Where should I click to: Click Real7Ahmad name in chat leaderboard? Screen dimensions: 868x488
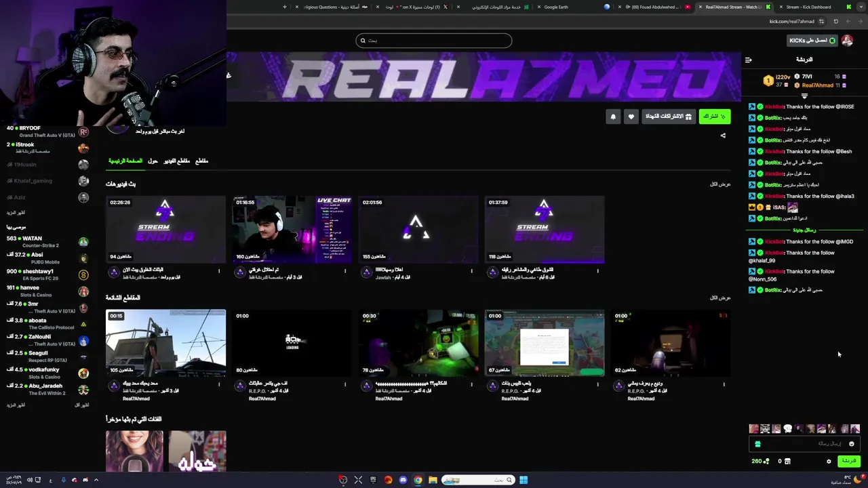click(x=817, y=85)
